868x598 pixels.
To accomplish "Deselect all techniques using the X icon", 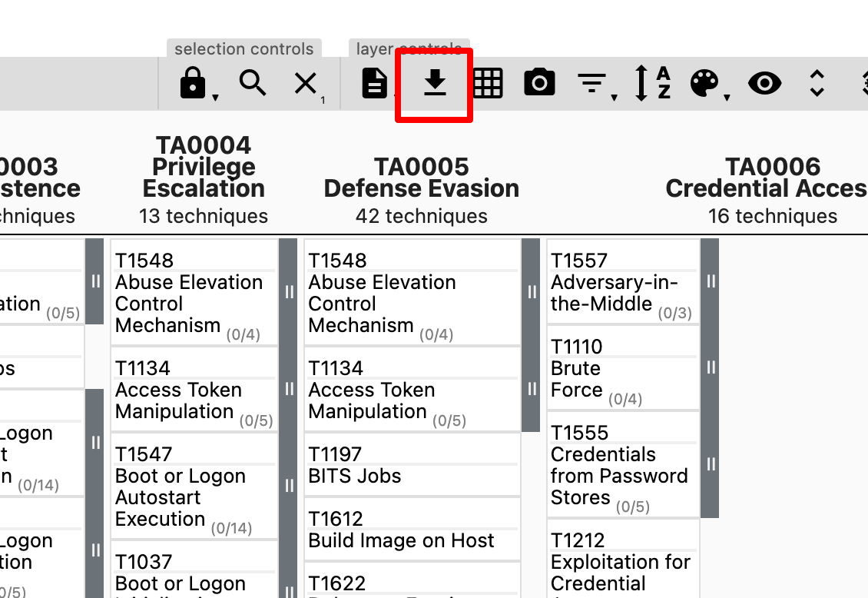I will point(305,83).
